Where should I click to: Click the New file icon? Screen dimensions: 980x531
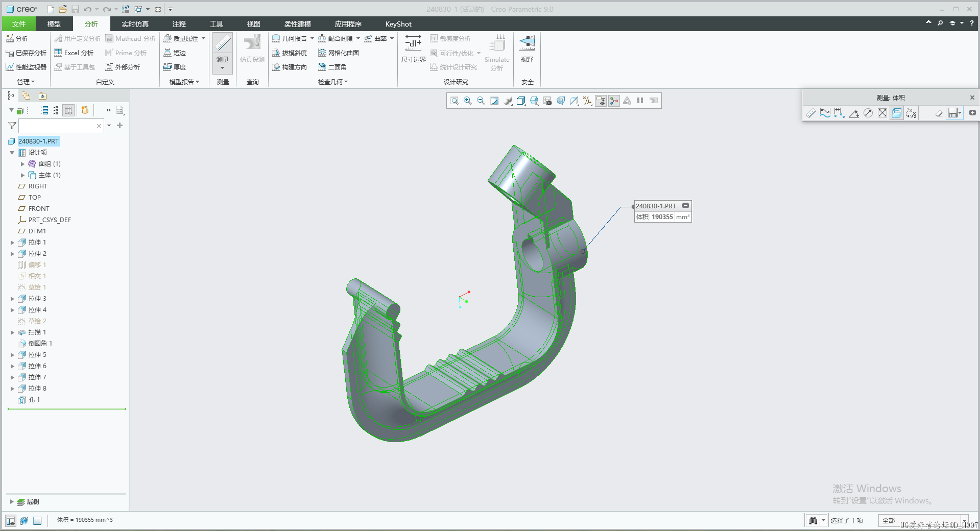click(x=51, y=9)
